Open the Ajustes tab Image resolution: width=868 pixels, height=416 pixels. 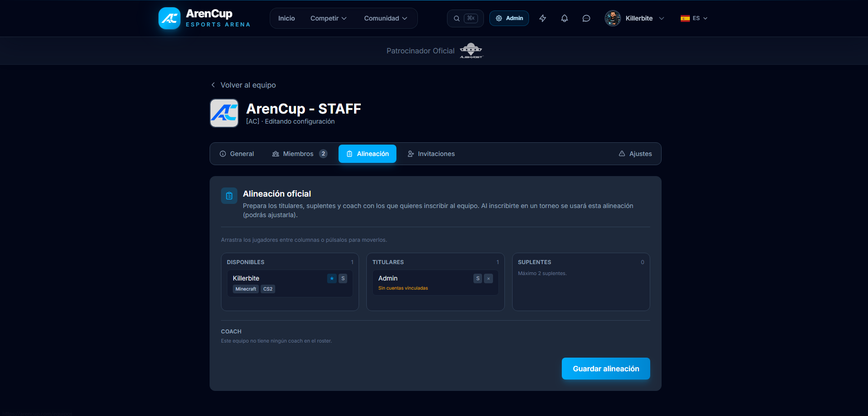[x=635, y=154]
